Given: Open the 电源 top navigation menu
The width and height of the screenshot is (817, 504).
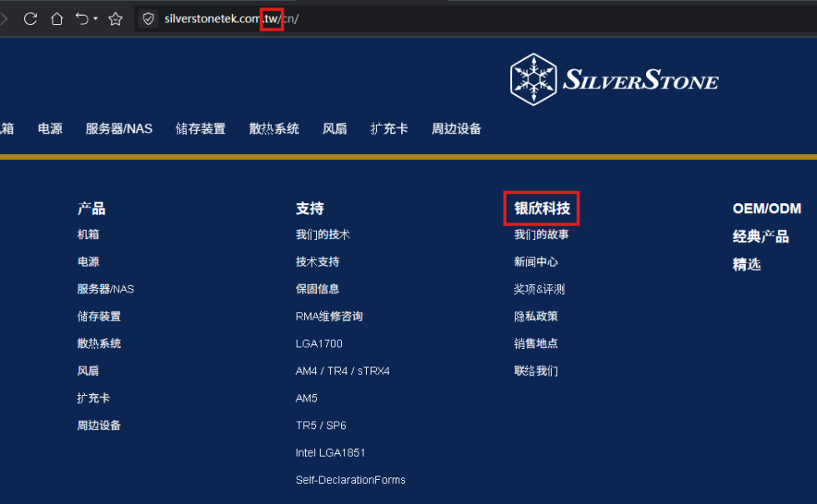Looking at the screenshot, I should (50, 128).
